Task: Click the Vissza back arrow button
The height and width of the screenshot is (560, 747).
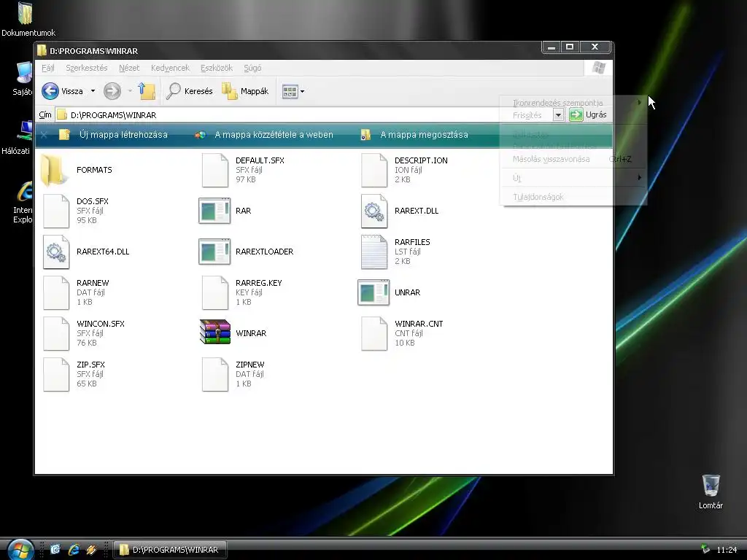Action: (62, 91)
